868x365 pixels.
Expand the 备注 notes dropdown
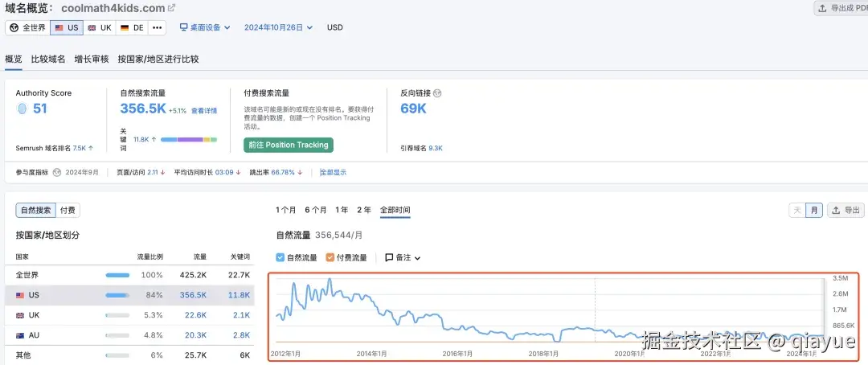click(x=403, y=257)
